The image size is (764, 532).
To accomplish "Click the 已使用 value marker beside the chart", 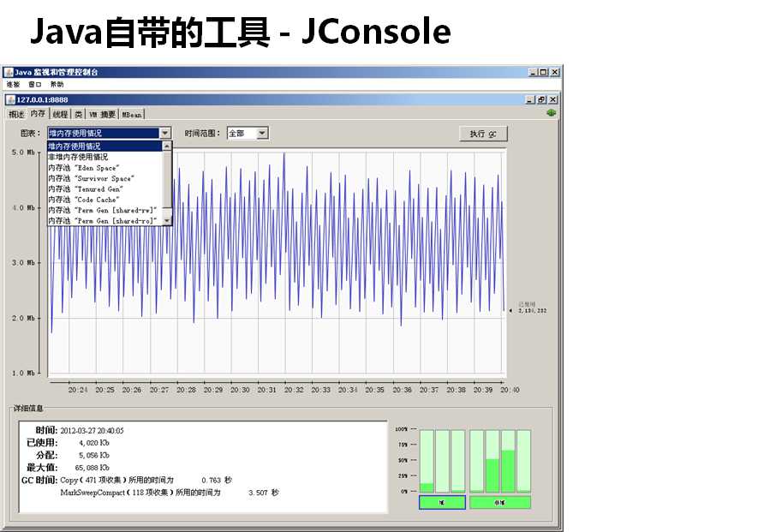I will click(529, 308).
